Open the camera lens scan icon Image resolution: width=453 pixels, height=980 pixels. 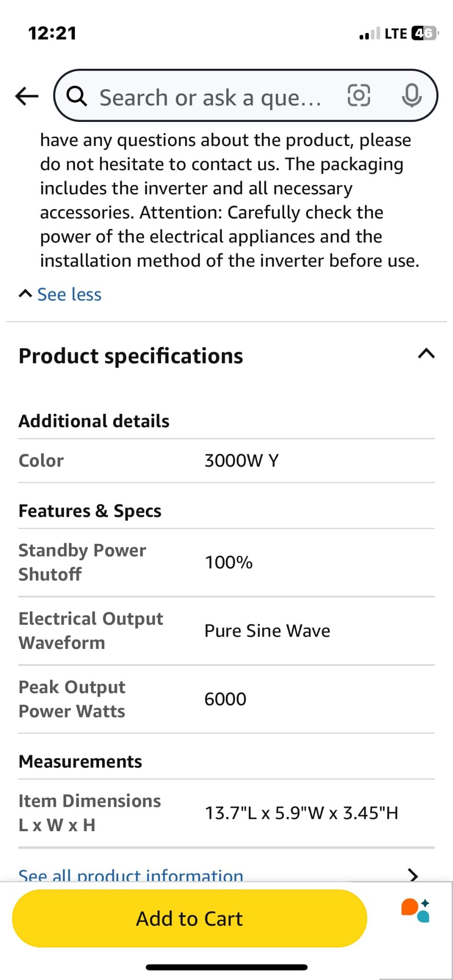coord(359,96)
